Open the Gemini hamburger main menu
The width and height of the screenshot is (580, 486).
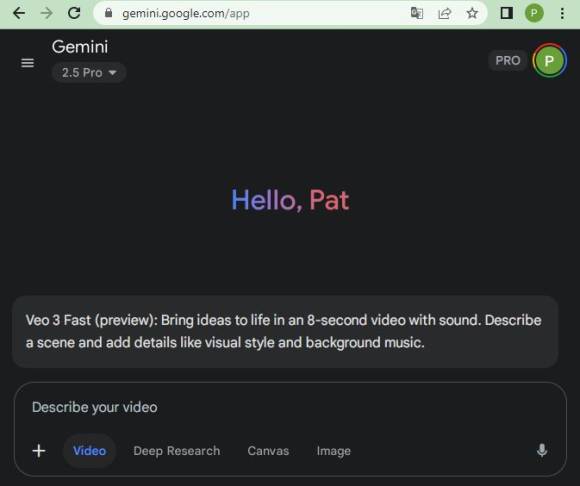click(x=27, y=63)
